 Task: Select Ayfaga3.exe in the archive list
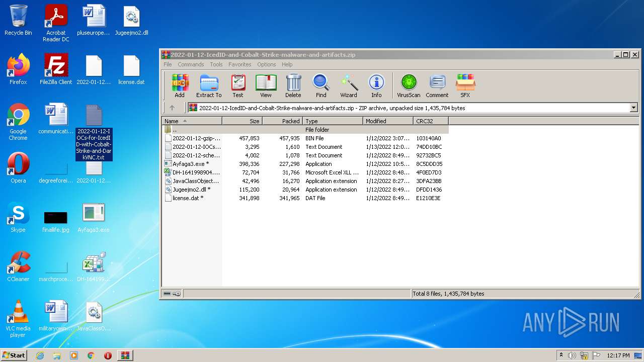(x=305, y=164)
